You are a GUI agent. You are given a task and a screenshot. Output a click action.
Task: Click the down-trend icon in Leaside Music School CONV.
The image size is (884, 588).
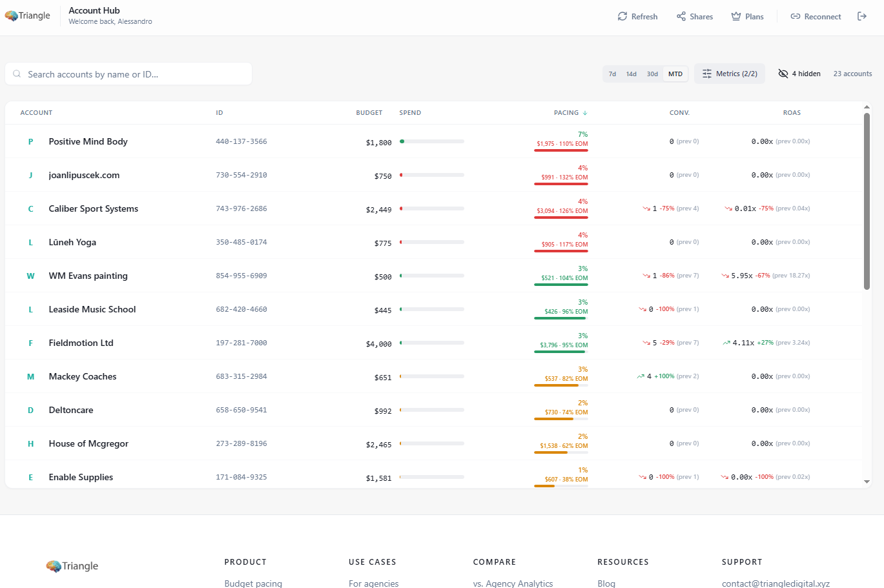[642, 309]
